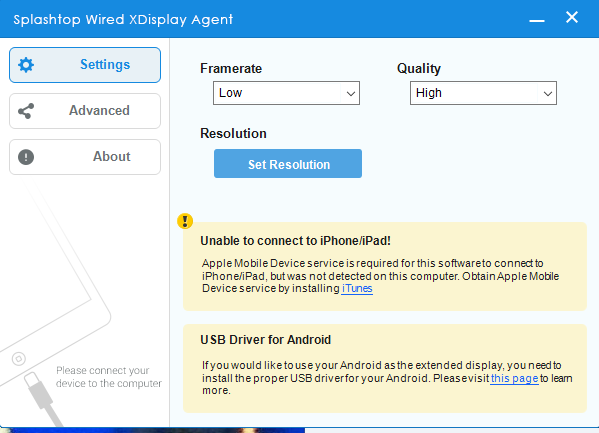Click the 'Unable to connect to iPhone/iPad!' heading
The height and width of the screenshot is (433, 599).
coord(295,241)
